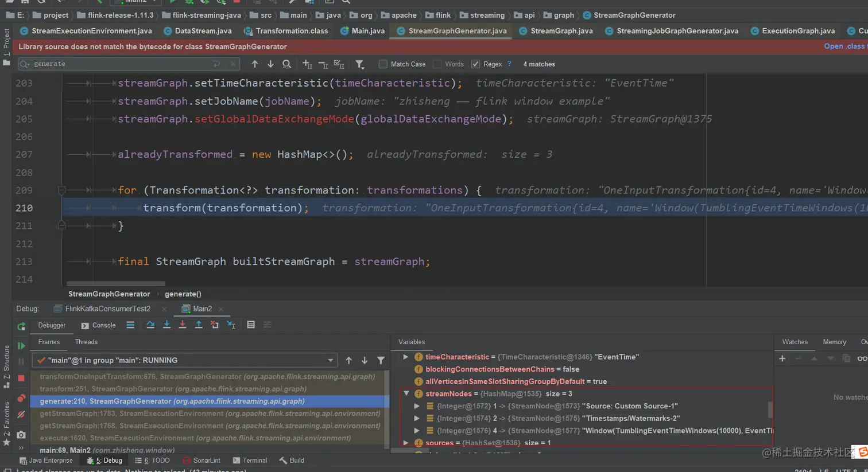Switch to the Threads tab
This screenshot has height=472, width=868.
click(x=86, y=342)
